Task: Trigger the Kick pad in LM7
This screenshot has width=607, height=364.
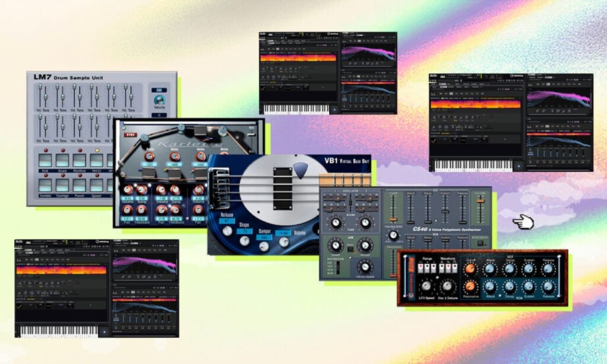Action: click(x=45, y=160)
